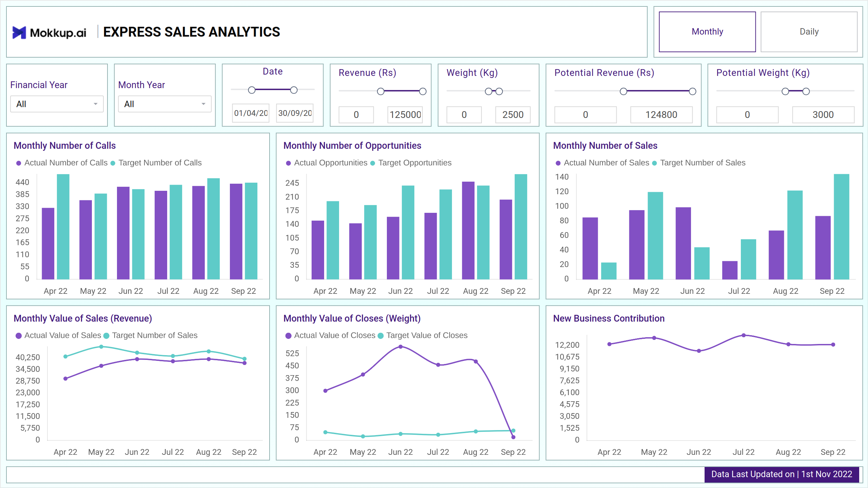Click the Revenue maximum field 125000
The image size is (868, 488).
pos(405,115)
